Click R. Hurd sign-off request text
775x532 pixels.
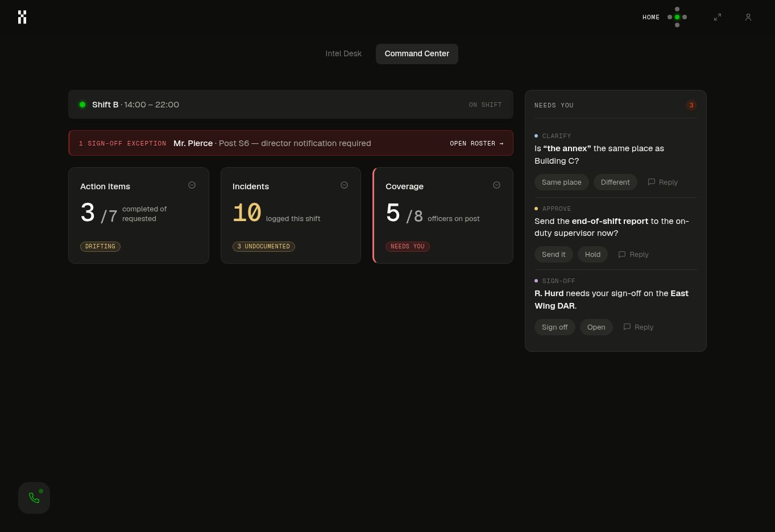[x=611, y=300]
